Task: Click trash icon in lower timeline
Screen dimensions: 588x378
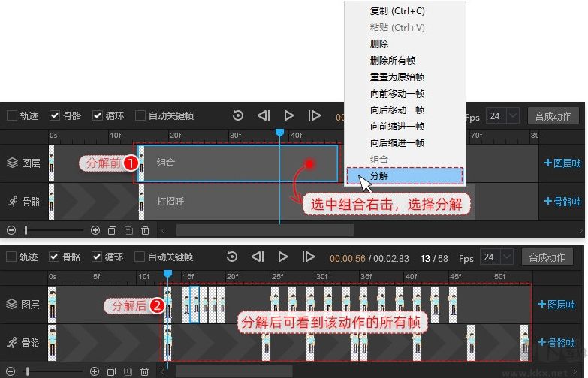Action: point(145,371)
